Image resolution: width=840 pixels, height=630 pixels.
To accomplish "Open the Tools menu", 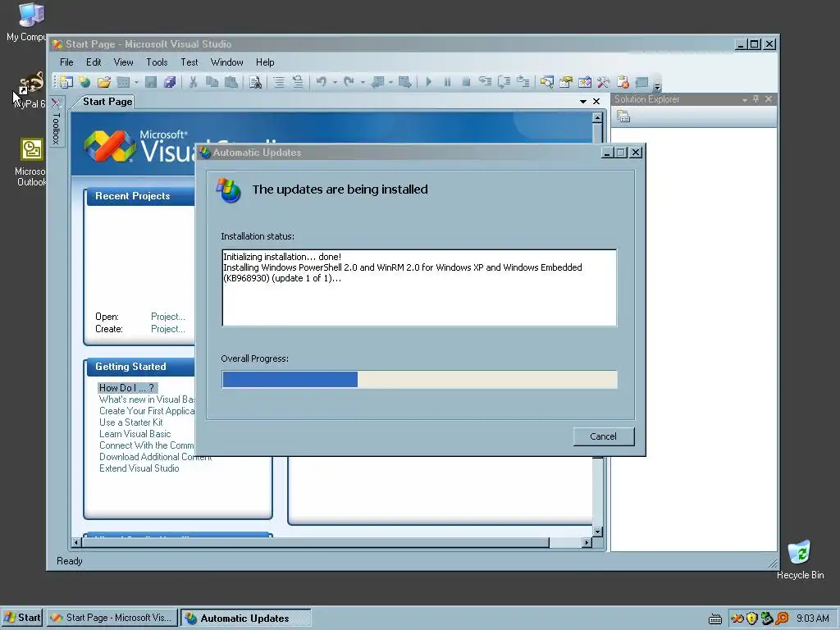I will [157, 62].
